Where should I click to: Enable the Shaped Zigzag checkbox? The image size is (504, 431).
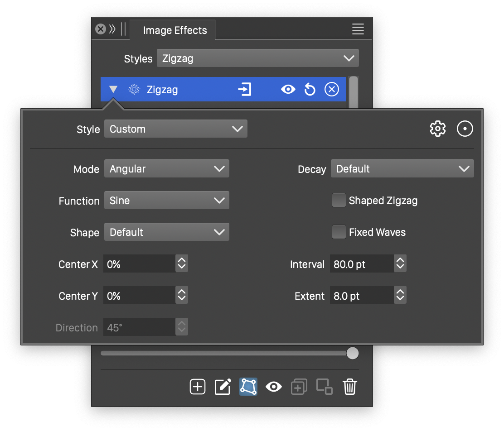point(339,201)
